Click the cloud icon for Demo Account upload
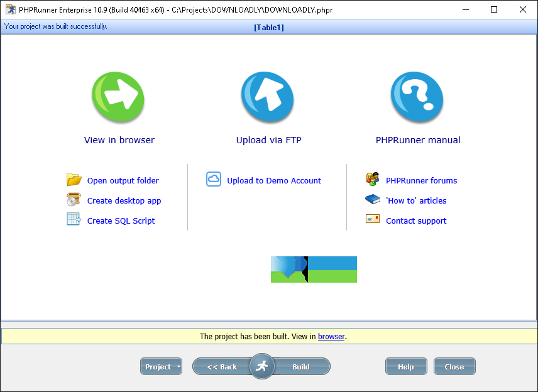 (214, 179)
